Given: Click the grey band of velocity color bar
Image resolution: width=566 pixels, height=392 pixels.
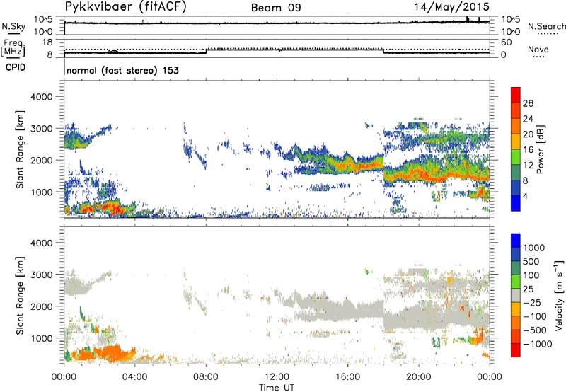Looking at the screenshot, I should tap(516, 296).
